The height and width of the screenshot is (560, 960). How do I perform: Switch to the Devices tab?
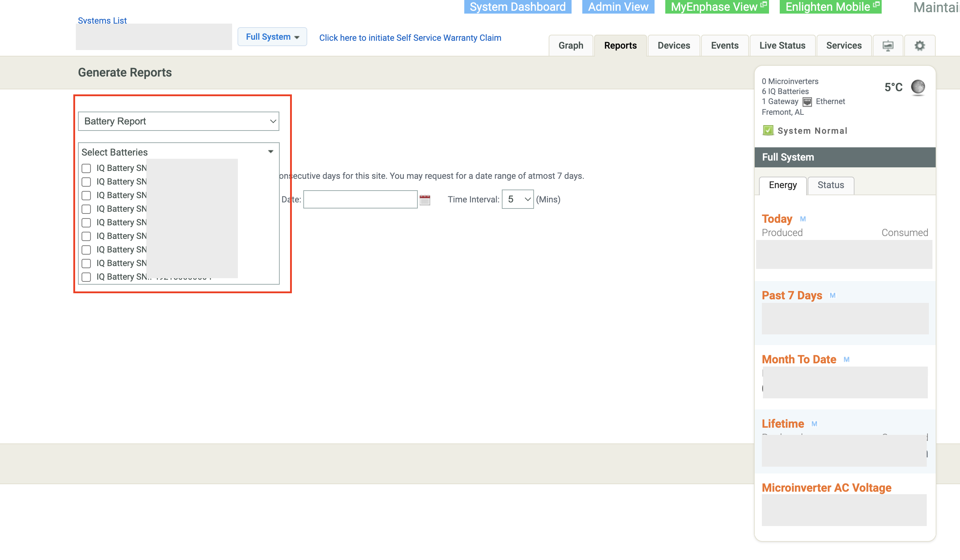pyautogui.click(x=674, y=46)
